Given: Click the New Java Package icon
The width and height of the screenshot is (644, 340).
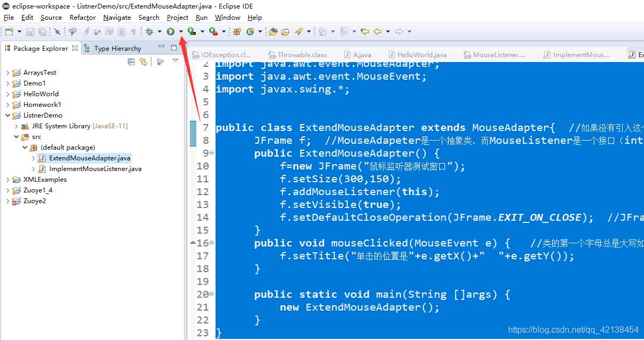Looking at the screenshot, I should pyautogui.click(x=237, y=32).
